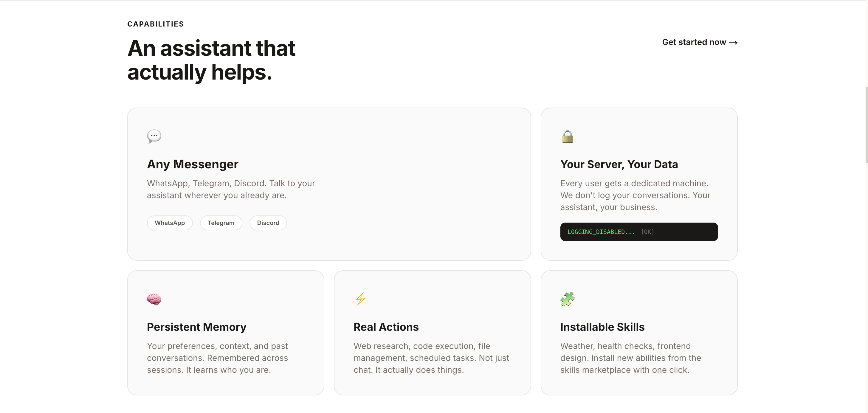
Task: Click the headline An assistant that actually helps
Action: coord(211,60)
